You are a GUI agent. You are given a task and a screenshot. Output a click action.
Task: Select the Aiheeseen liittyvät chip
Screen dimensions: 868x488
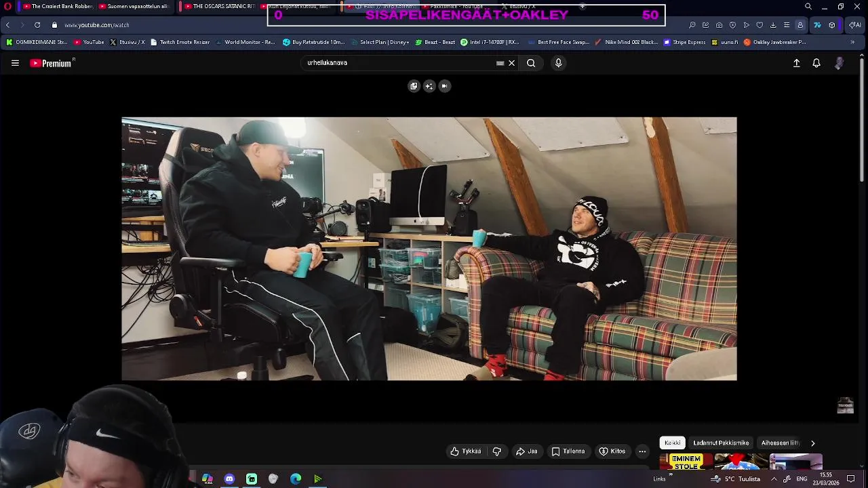point(780,443)
